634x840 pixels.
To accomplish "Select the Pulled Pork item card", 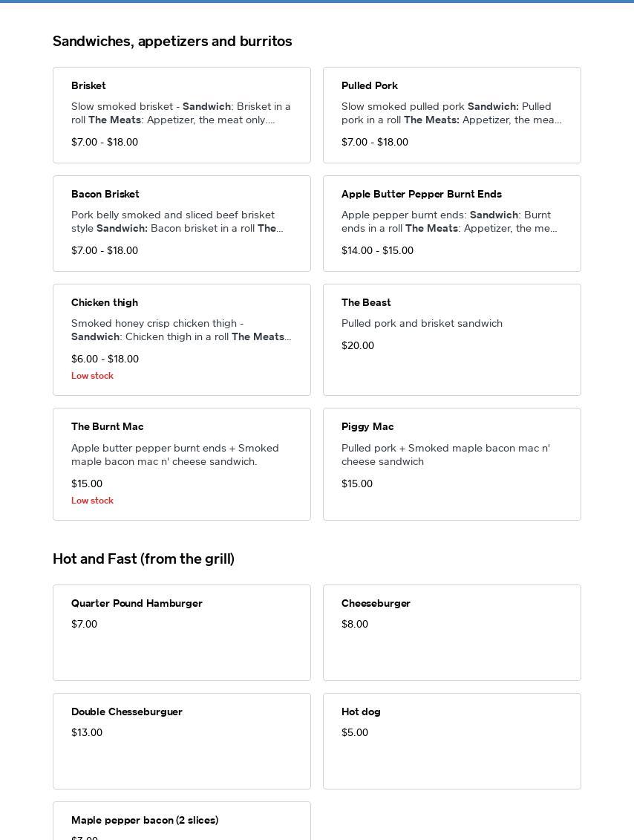I will 451,115.
